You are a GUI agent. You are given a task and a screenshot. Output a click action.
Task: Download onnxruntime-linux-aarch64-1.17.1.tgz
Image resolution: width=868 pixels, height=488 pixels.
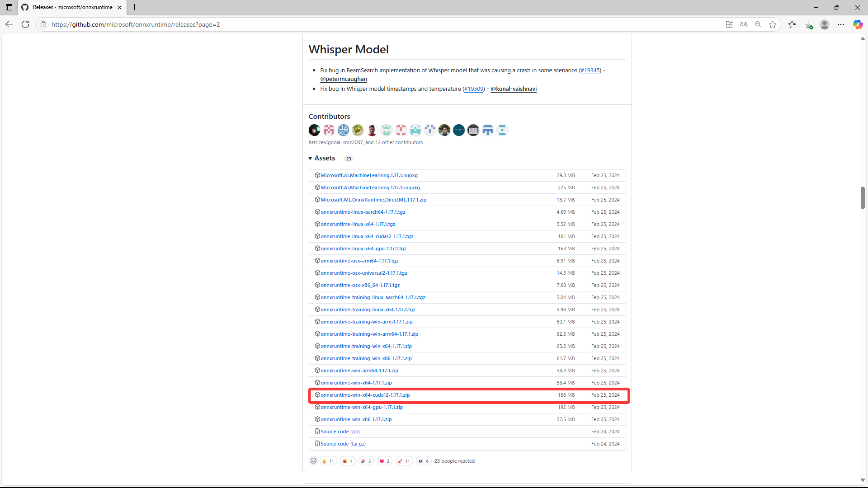pyautogui.click(x=363, y=212)
